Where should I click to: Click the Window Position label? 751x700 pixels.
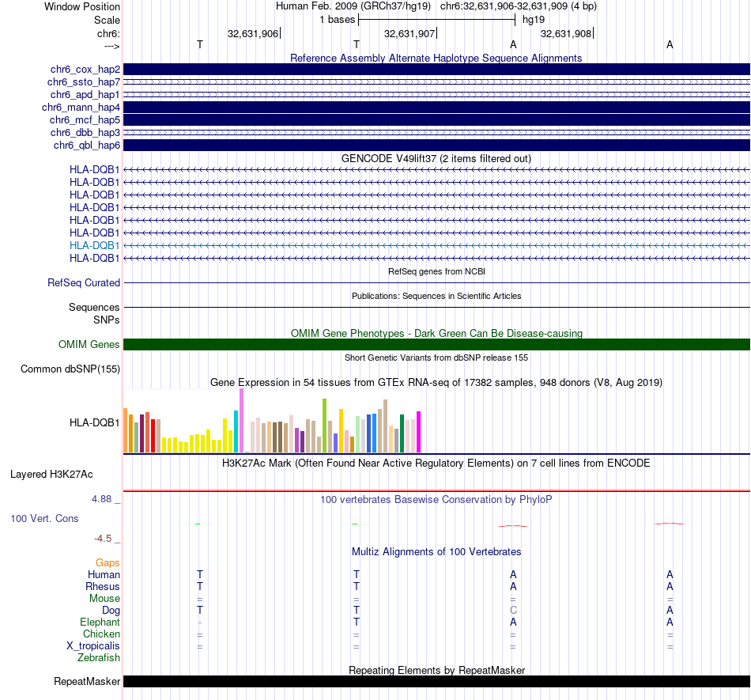click(82, 6)
